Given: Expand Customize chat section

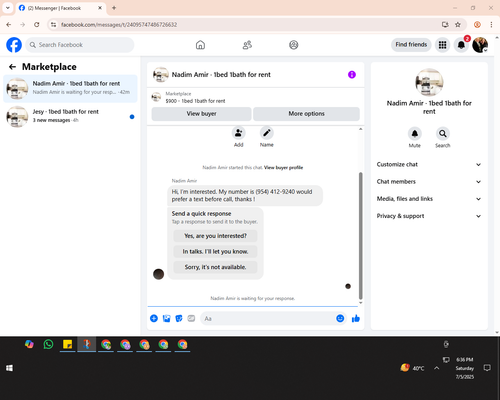Looking at the screenshot, I should 429,164.
